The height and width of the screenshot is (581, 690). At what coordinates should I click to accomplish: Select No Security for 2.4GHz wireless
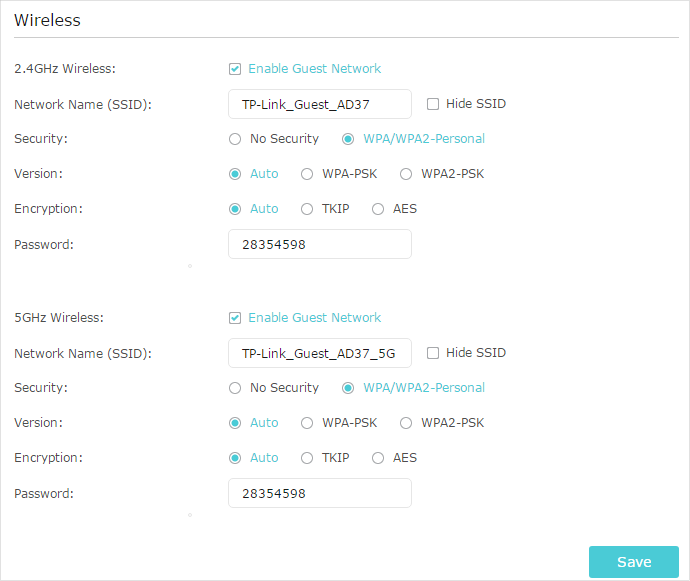235,139
